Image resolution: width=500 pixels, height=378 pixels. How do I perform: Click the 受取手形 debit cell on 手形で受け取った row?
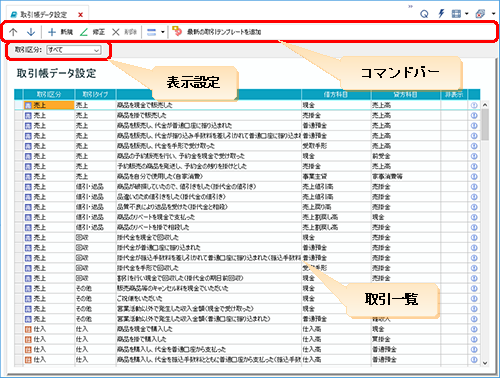336,146
